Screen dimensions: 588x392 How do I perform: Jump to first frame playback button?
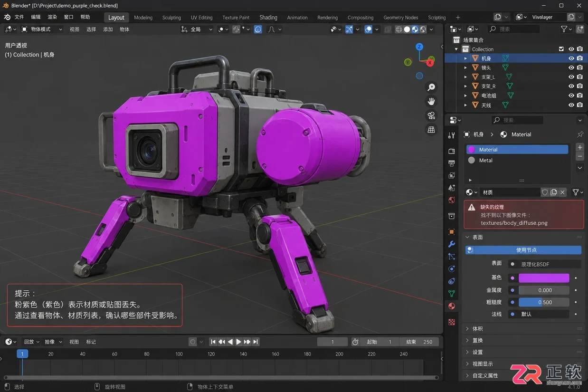point(213,342)
